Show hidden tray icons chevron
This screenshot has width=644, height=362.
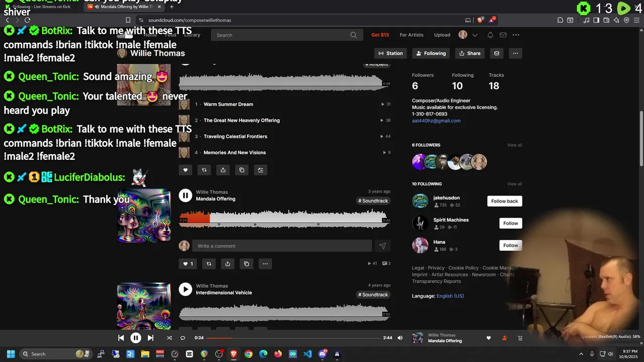pos(582,354)
